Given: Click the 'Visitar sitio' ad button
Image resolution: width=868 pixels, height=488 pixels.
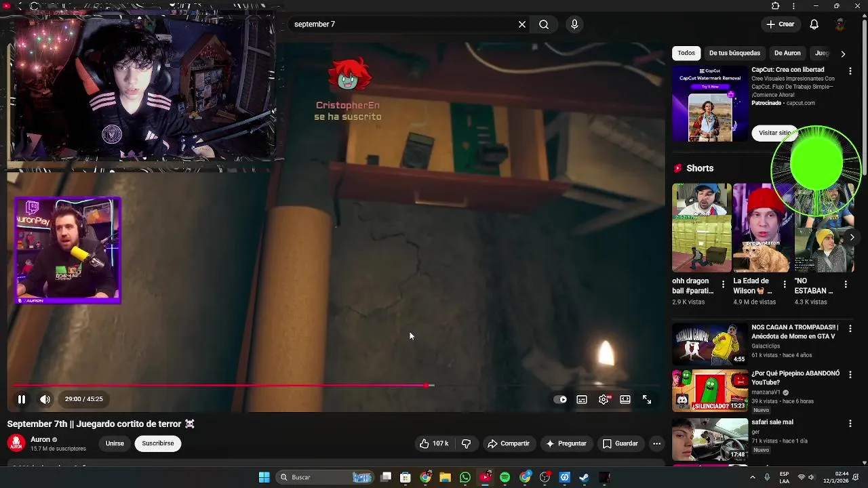Looking at the screenshot, I should click(773, 133).
